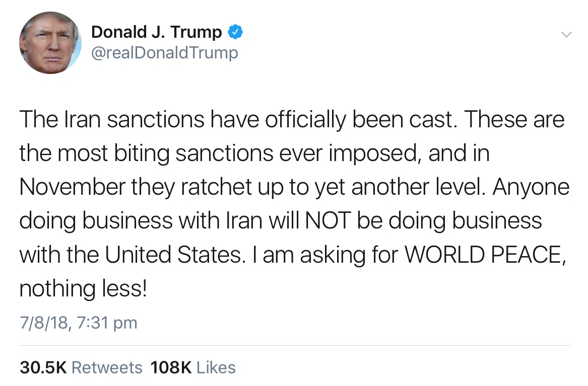The height and width of the screenshot is (386, 588).
Task: Open the tweet options chevron menu
Action: tap(567, 34)
